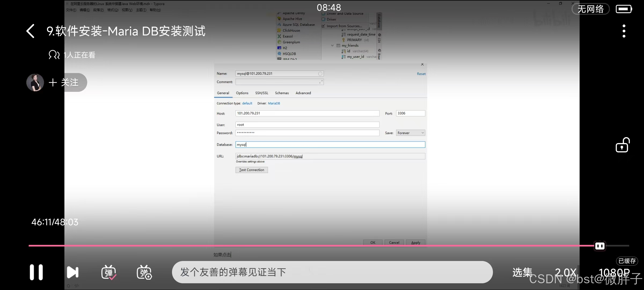The height and width of the screenshot is (290, 644).
Task: Click the Reset link
Action: click(421, 74)
